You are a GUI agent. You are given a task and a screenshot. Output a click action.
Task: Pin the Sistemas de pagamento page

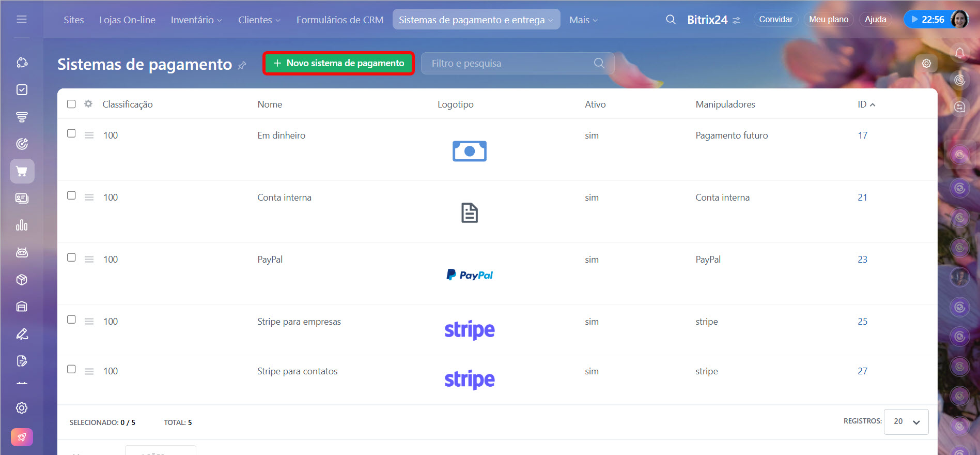(242, 66)
